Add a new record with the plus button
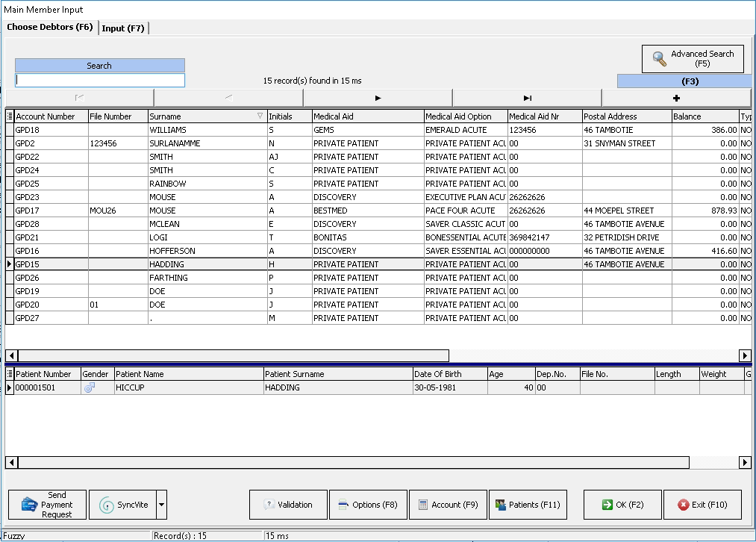The image size is (756, 542). click(676, 98)
